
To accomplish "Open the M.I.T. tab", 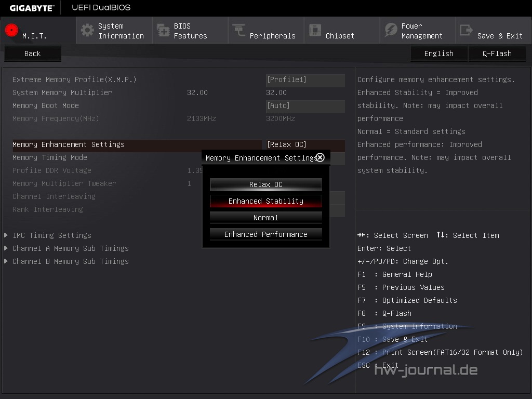I will [x=38, y=31].
